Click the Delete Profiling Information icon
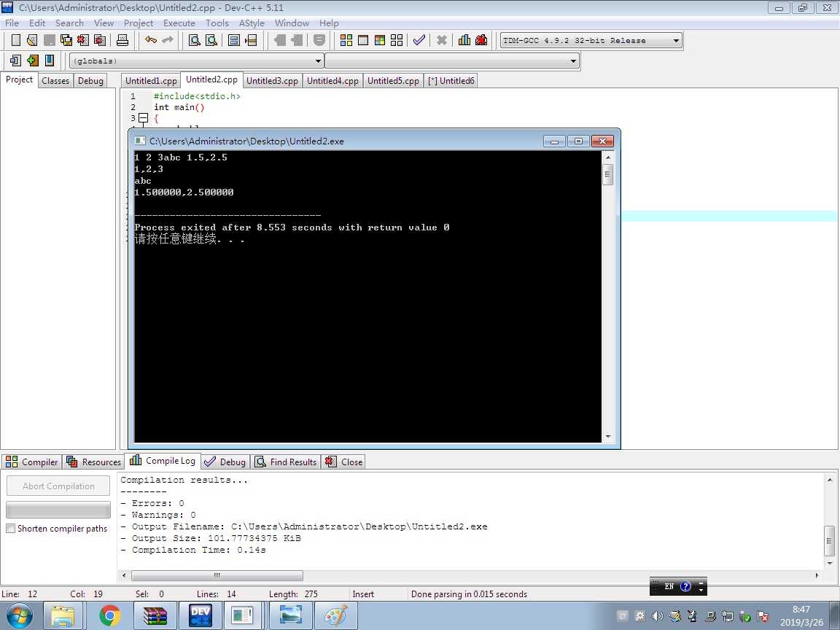 (481, 40)
